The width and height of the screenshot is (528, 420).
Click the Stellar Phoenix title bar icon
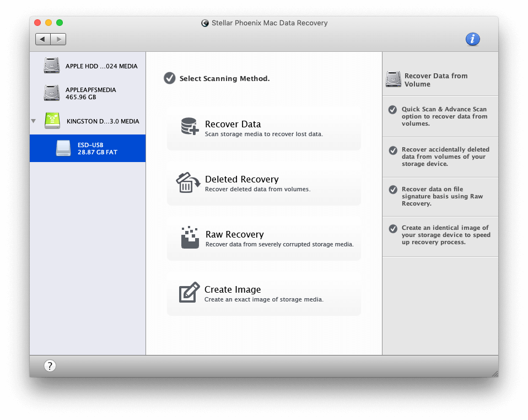(204, 23)
